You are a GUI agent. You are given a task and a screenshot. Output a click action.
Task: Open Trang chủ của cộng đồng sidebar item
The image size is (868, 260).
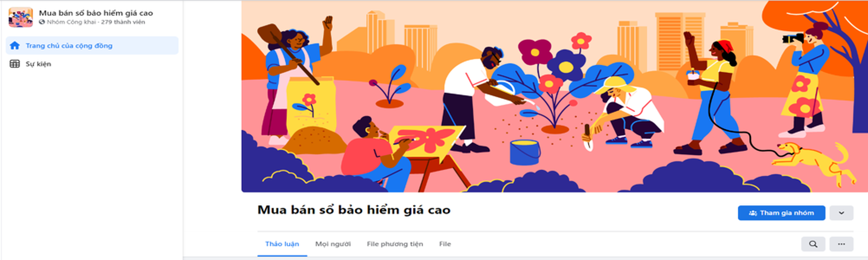click(92, 46)
